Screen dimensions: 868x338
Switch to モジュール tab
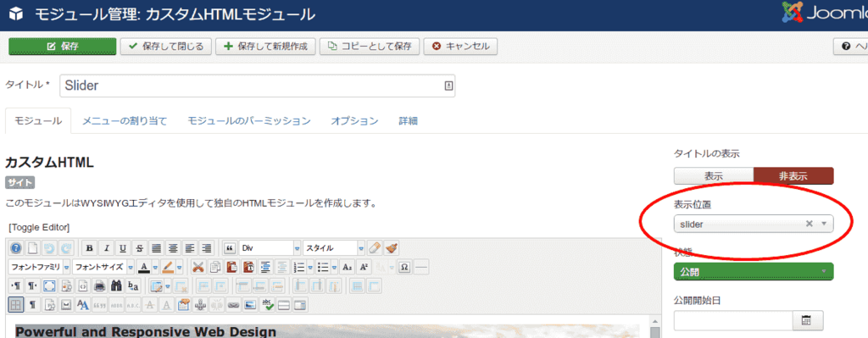(x=38, y=120)
